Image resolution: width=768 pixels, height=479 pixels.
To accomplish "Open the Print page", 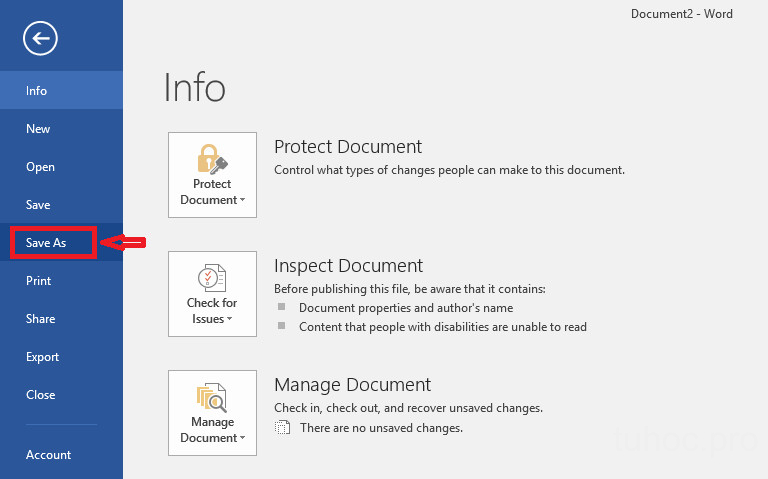I will pos(61,281).
